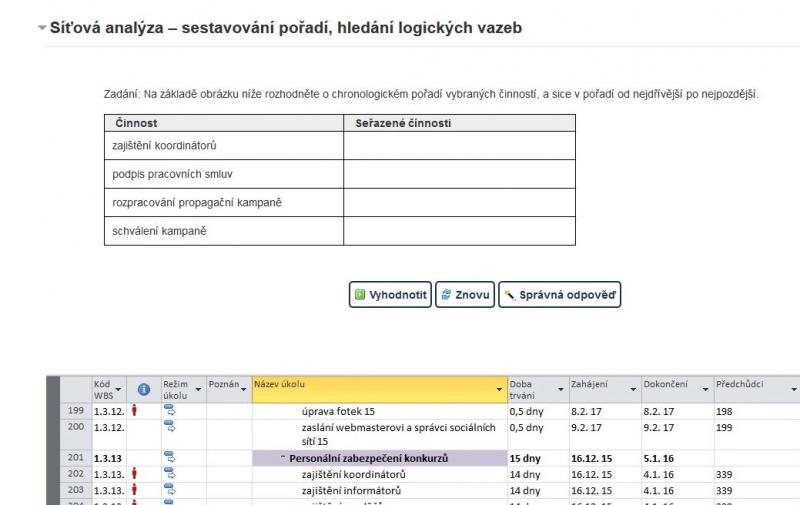Click predecessor '198' cell

point(724,411)
